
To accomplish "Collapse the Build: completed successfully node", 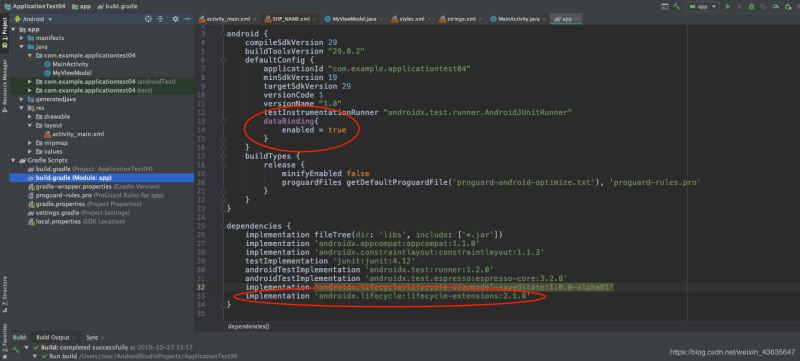I will pyautogui.click(x=26, y=347).
